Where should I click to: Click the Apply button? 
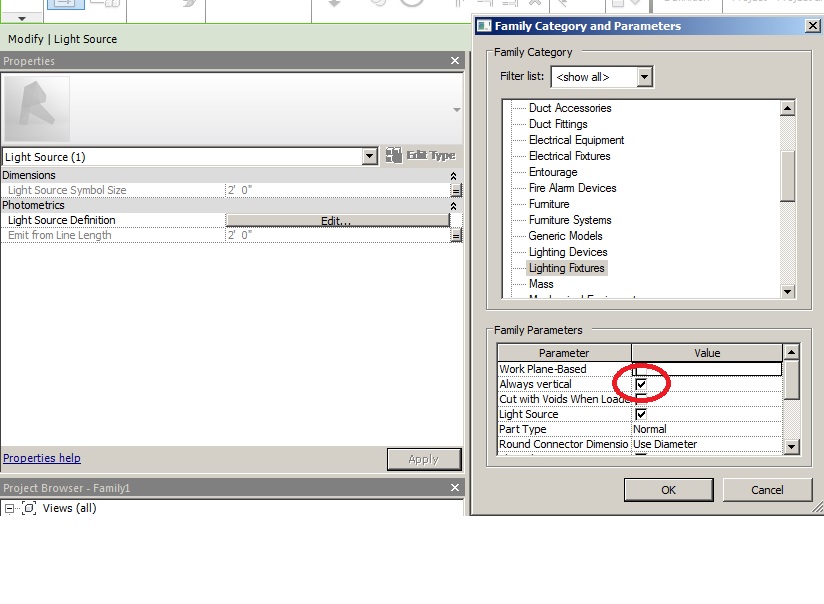tap(424, 459)
